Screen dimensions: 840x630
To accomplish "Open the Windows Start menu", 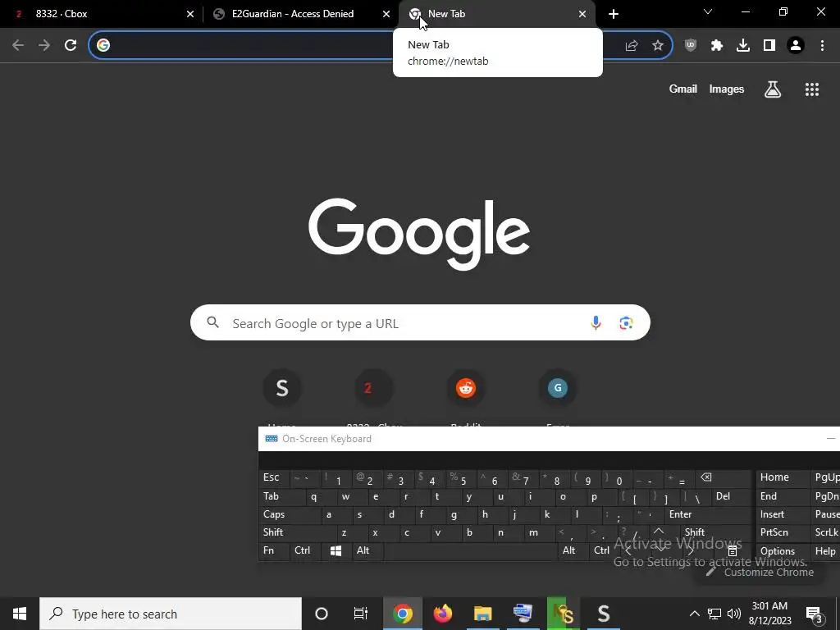I will [20, 614].
